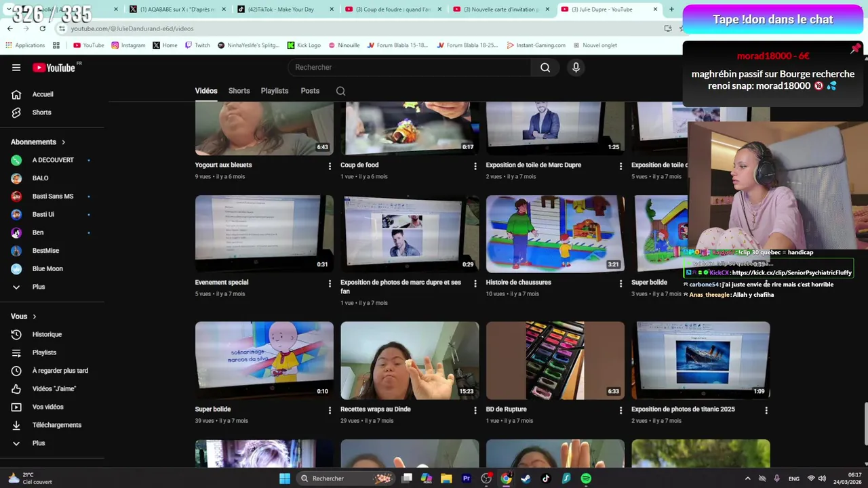Open the Instagram bookmark
868x488 pixels.
(128, 45)
